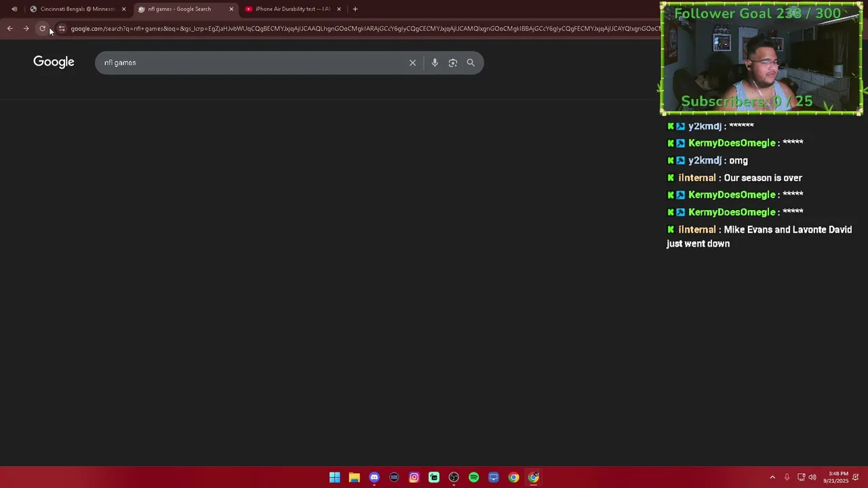
Task: Open the green app icon beside Instagram
Action: pyautogui.click(x=434, y=477)
